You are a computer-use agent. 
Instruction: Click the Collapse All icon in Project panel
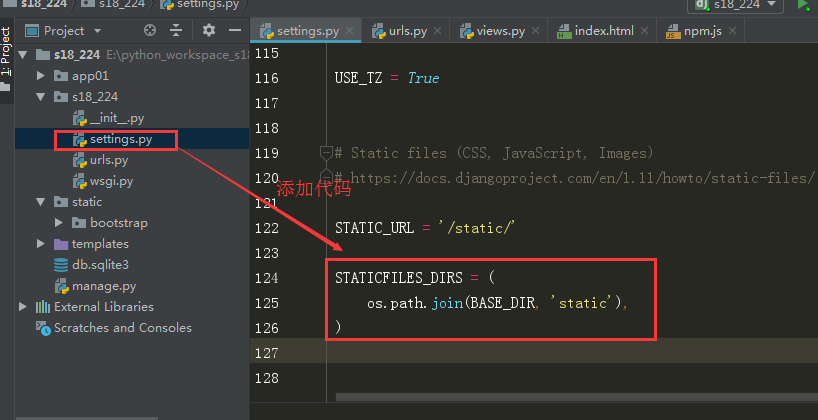point(176,31)
